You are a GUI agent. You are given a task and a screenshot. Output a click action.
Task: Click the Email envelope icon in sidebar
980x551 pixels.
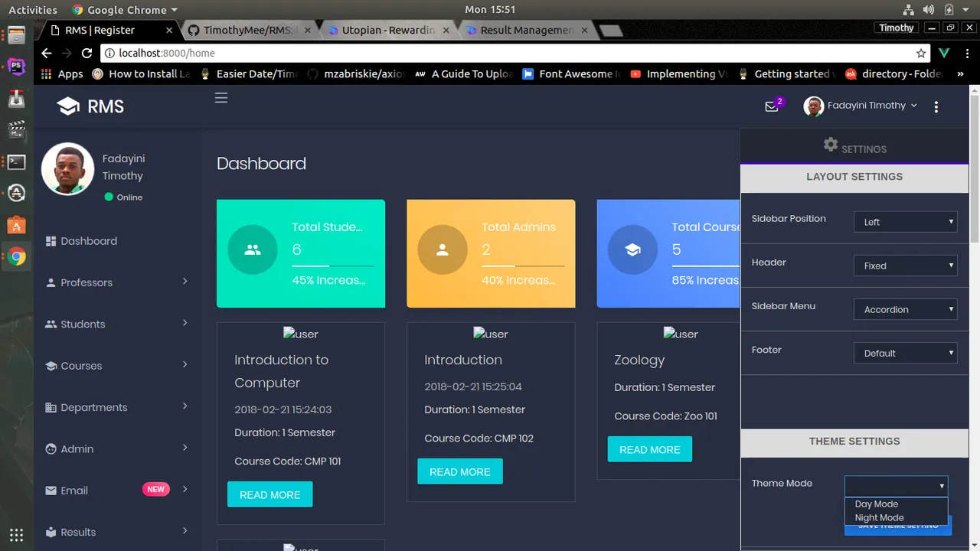[x=51, y=491]
